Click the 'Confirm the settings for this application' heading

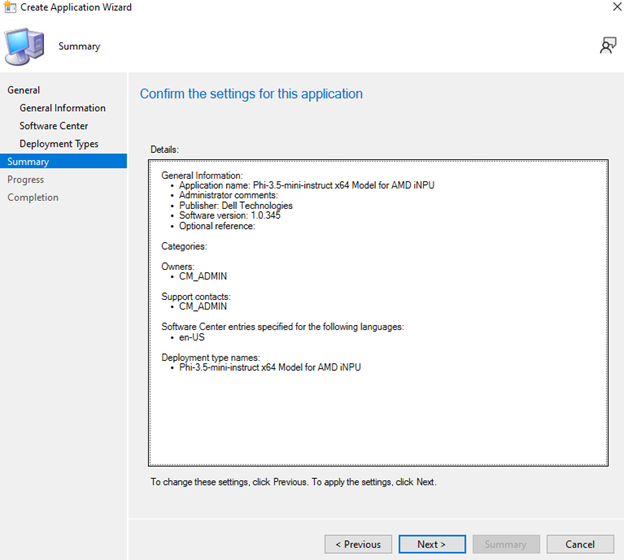pyautogui.click(x=251, y=94)
